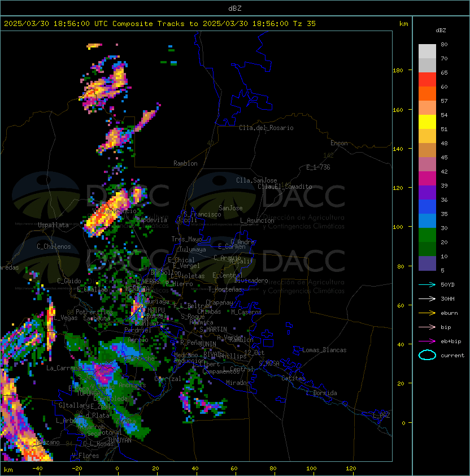Pick the red swatch in the dBZ scale
This screenshot has height=476, width=470.
(427, 80)
